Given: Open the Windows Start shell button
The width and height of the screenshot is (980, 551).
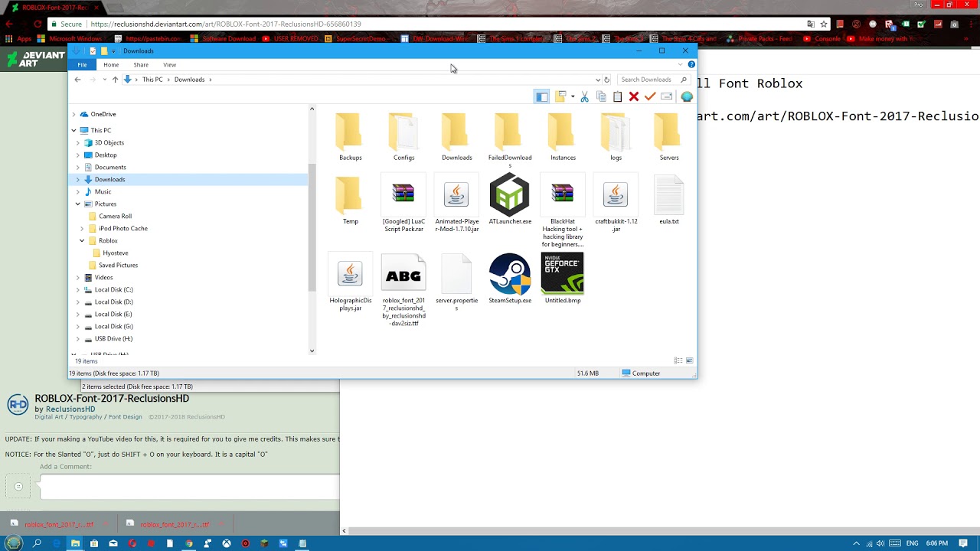Looking at the screenshot, I should click(x=14, y=543).
